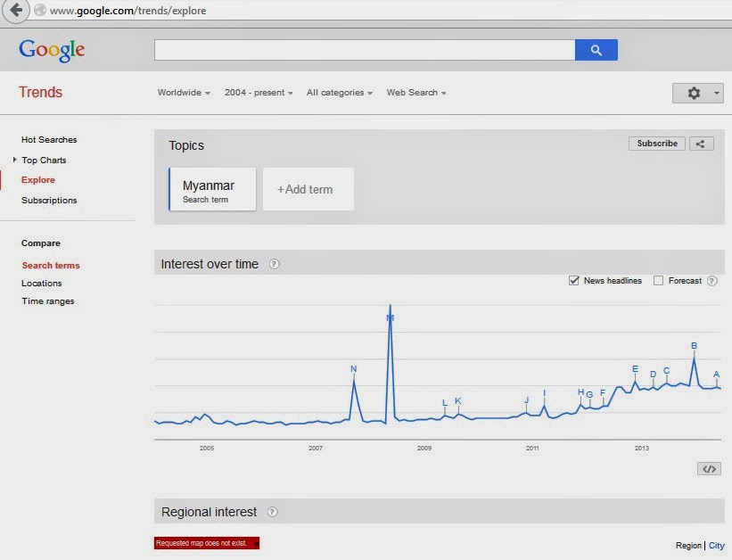Click the browser back arrow button
Screen dimensions: 732x560
(x=16, y=10)
